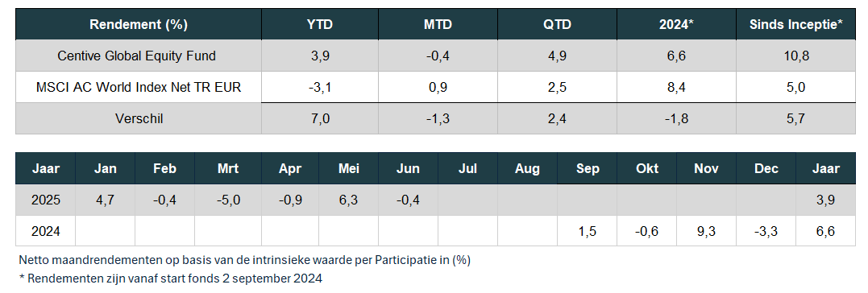Select the MTD column header
Viewport: 868px width, 293px height.
pyautogui.click(x=438, y=24)
